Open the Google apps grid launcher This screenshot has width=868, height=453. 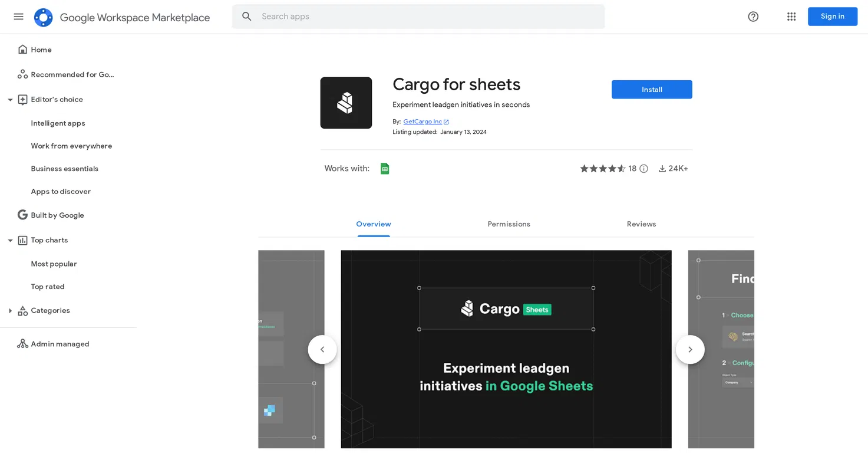(x=791, y=17)
